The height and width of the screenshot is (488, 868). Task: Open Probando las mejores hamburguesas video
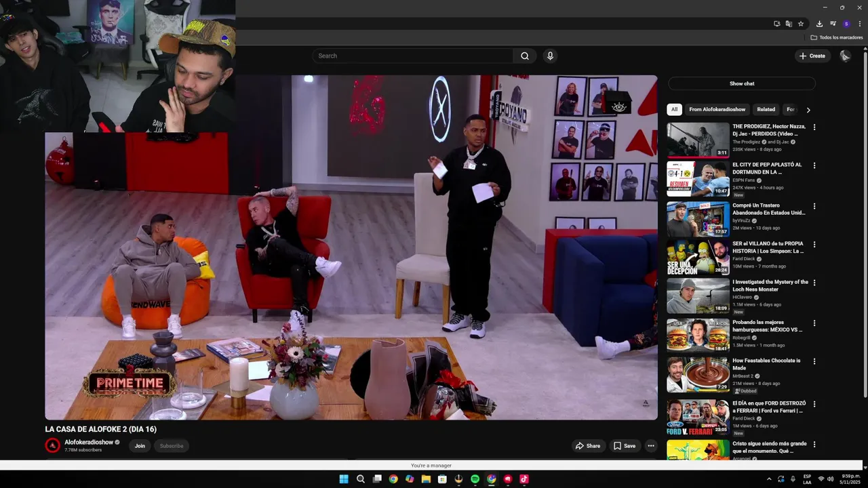click(768, 326)
